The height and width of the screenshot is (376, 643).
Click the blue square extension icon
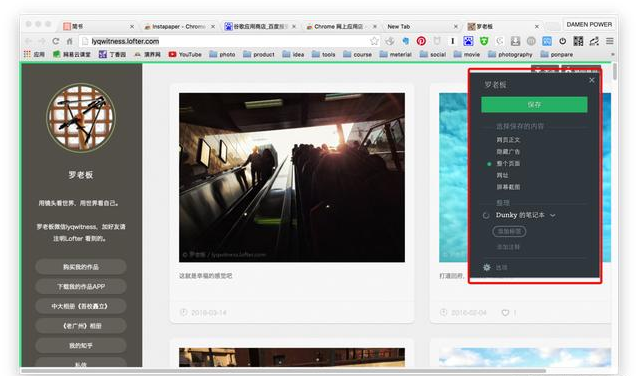(547, 41)
